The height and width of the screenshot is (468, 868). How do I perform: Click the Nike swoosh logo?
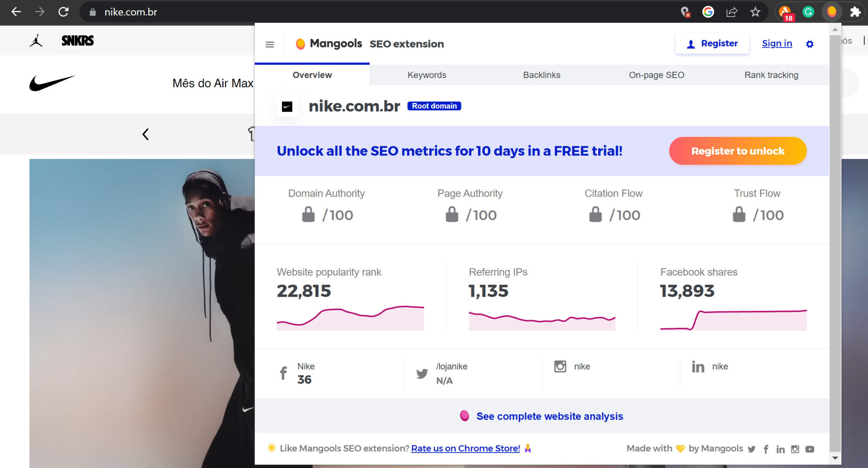[52, 82]
